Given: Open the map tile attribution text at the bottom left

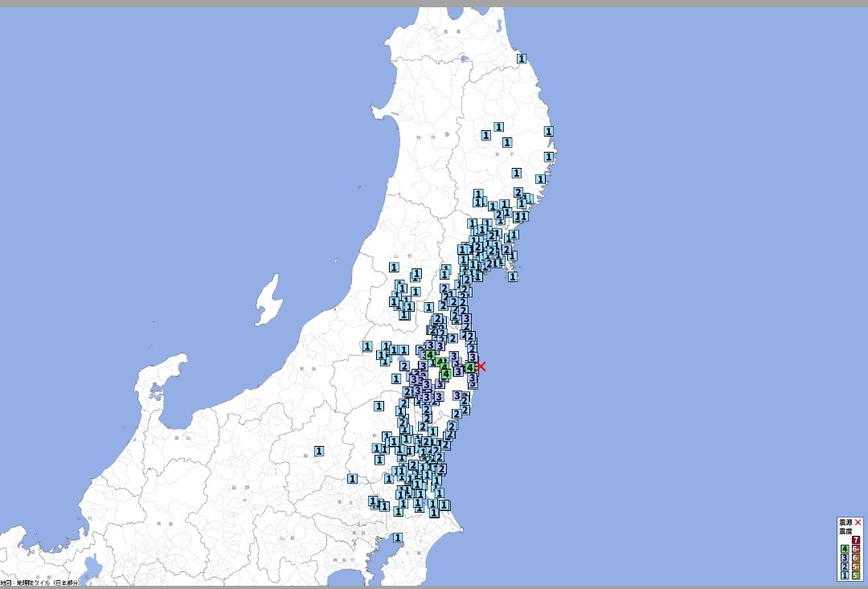Looking at the screenshot, I should coord(40,582).
